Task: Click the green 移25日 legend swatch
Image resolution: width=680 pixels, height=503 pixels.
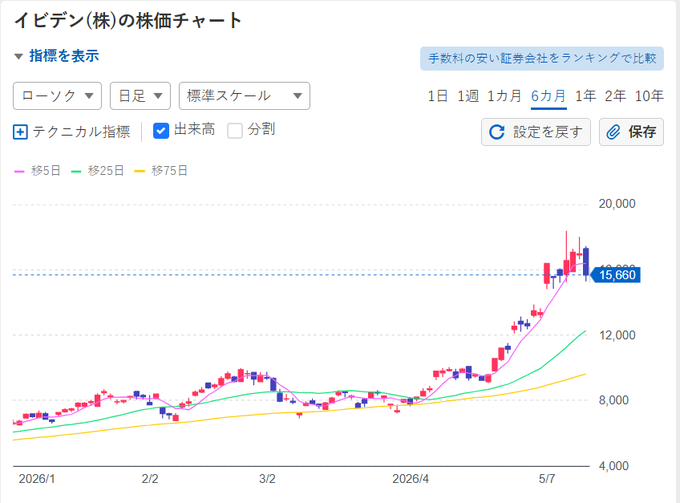Action: click(x=76, y=171)
